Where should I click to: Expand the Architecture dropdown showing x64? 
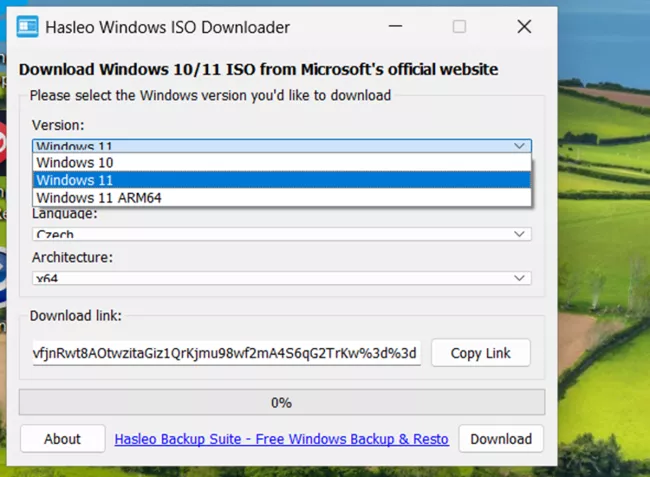point(282,278)
